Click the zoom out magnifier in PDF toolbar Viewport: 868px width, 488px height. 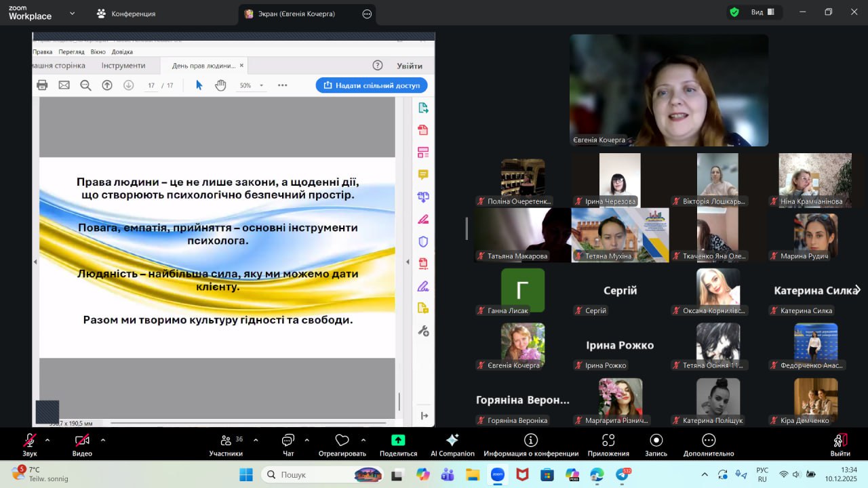tap(85, 85)
